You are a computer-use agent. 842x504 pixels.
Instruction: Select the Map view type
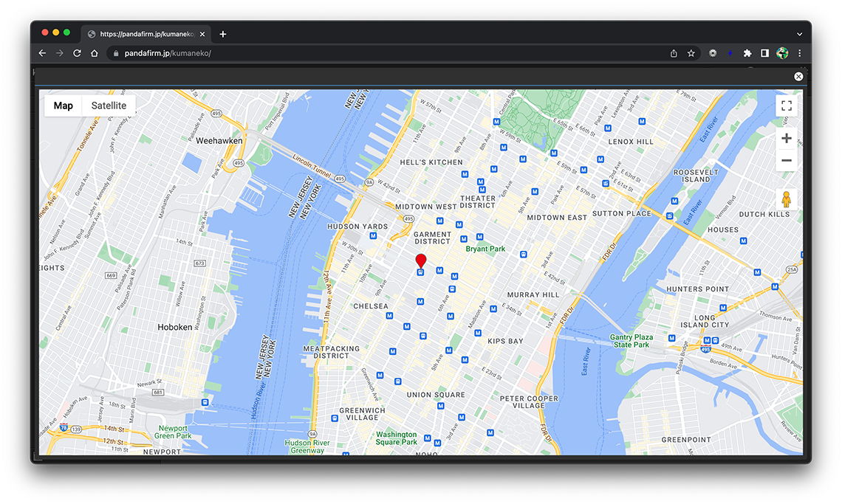[x=64, y=106]
